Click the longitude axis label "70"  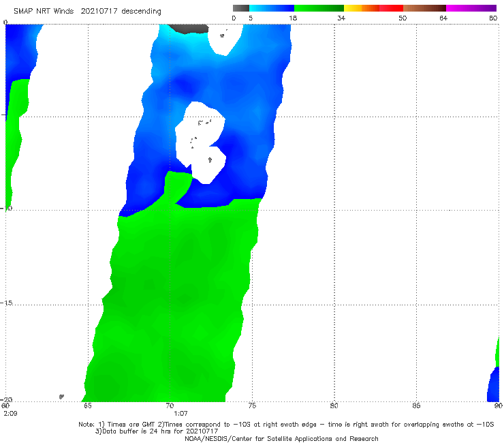tap(170, 406)
